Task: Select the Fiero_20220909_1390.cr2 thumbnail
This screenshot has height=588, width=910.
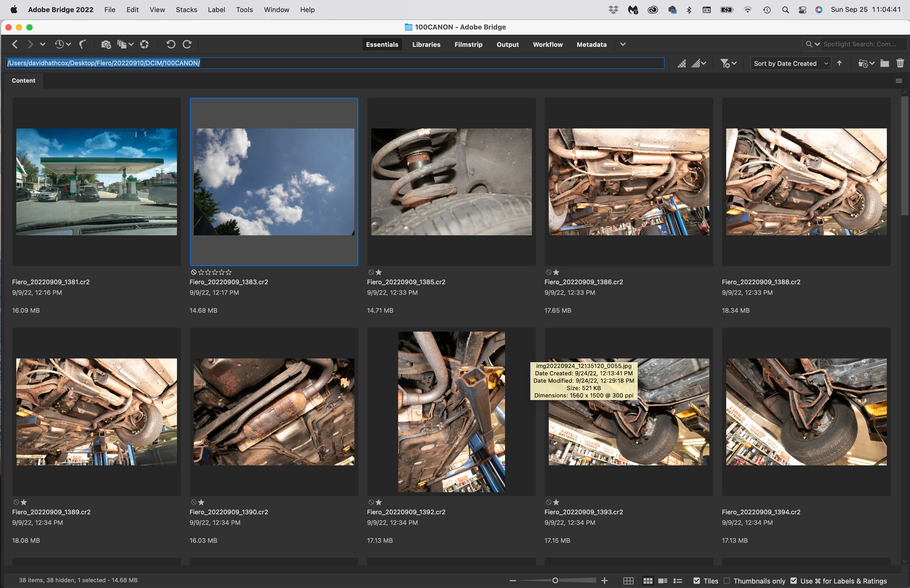Action: [274, 412]
